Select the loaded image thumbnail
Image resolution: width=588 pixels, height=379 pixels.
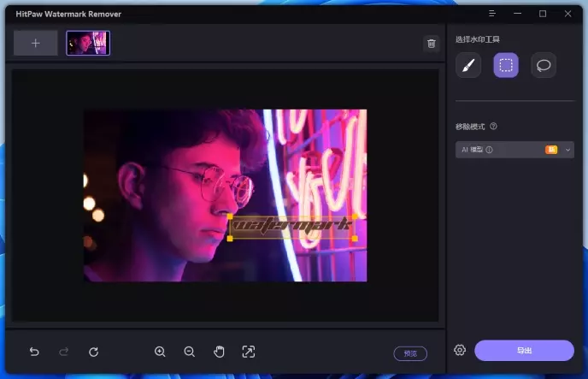pyautogui.click(x=88, y=43)
